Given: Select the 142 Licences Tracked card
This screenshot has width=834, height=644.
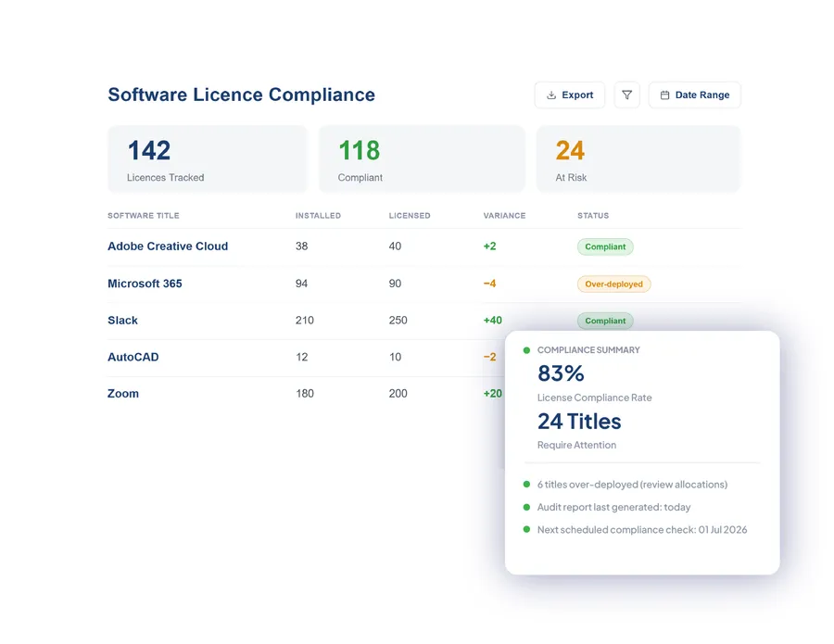Looking at the screenshot, I should (x=208, y=158).
